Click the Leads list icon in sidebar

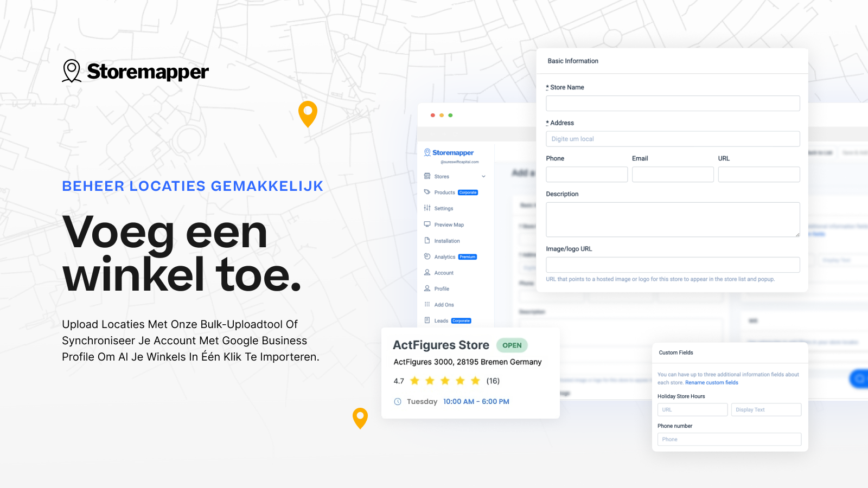point(427,320)
